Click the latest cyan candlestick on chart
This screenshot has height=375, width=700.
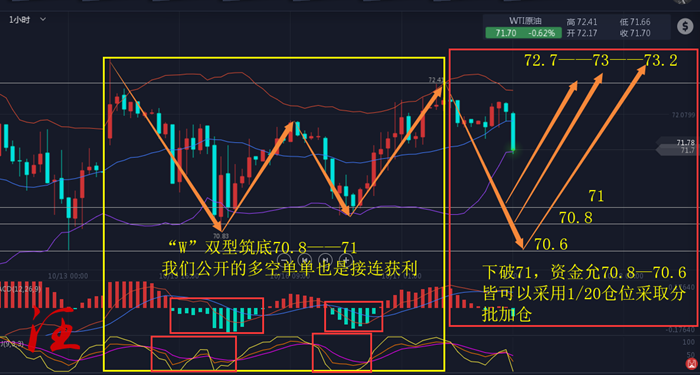pos(513,133)
